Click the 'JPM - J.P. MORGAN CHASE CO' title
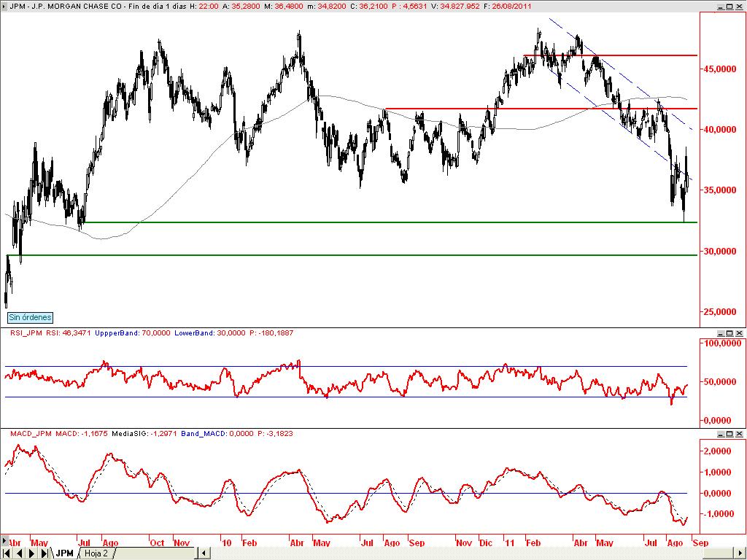Image resolution: width=747 pixels, height=560 pixels. [x=66, y=7]
